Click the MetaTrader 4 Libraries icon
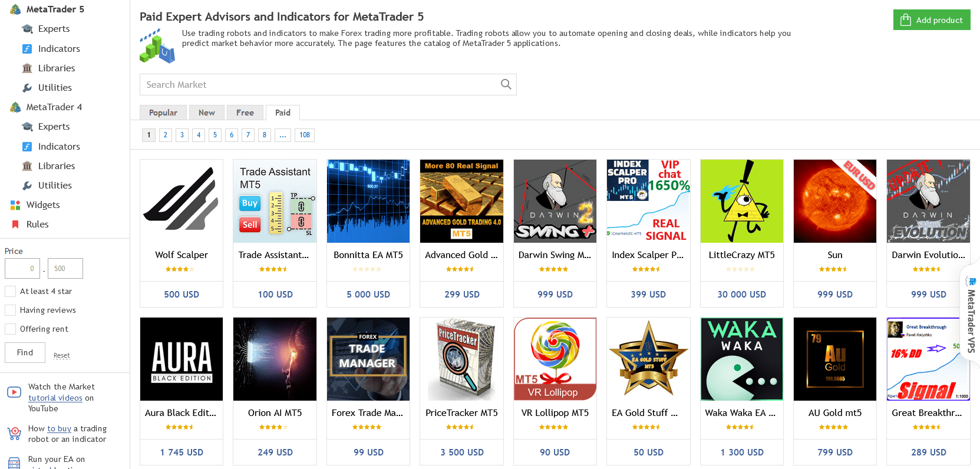 27,166
